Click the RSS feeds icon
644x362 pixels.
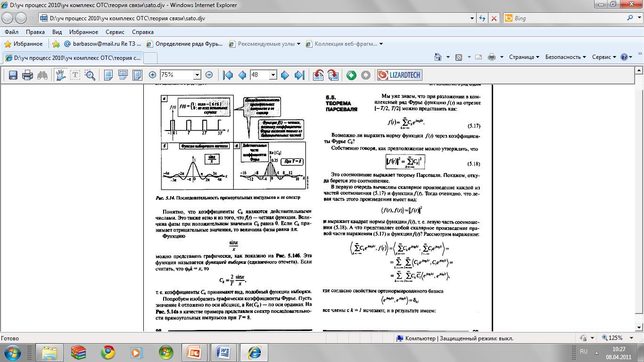pos(458,57)
